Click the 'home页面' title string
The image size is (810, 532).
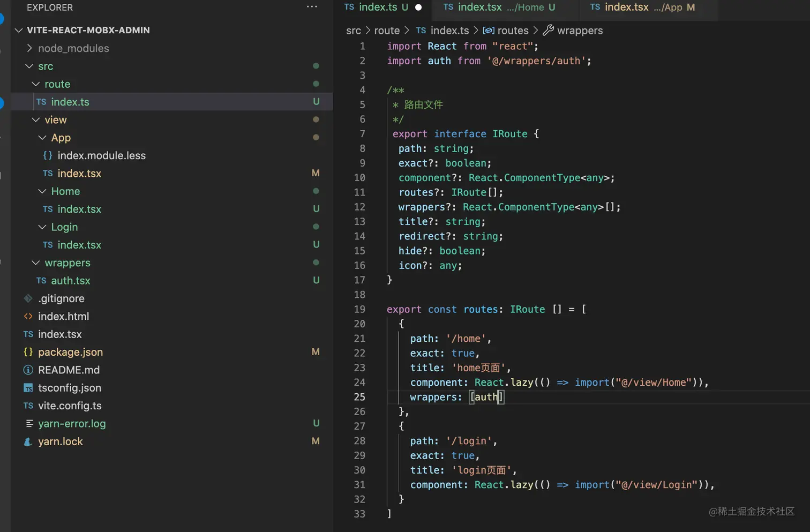click(x=478, y=368)
